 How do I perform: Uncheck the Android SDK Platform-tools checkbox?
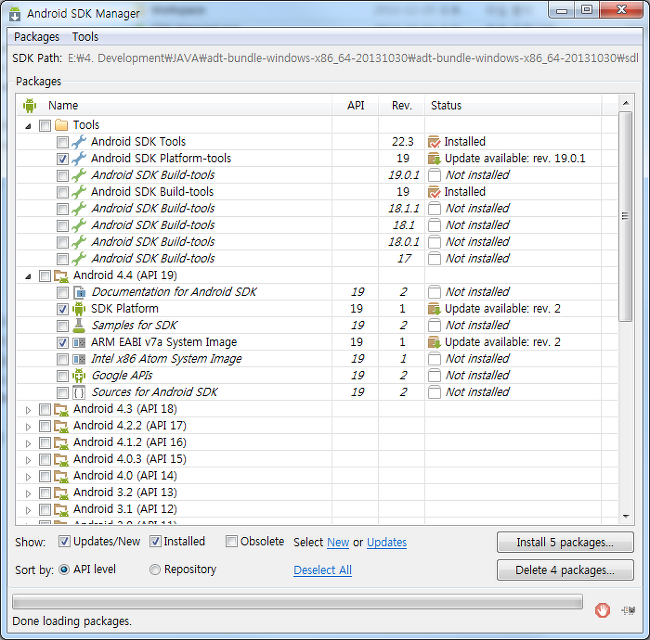pos(63,159)
